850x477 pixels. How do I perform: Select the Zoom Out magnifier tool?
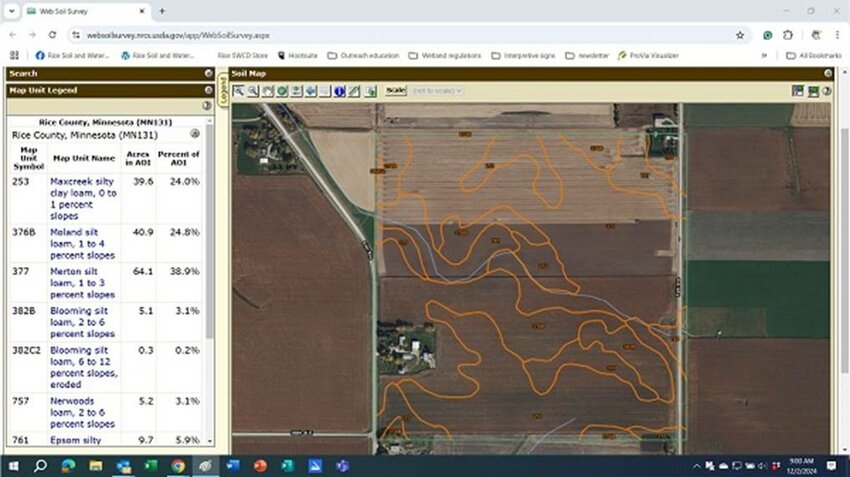(253, 91)
